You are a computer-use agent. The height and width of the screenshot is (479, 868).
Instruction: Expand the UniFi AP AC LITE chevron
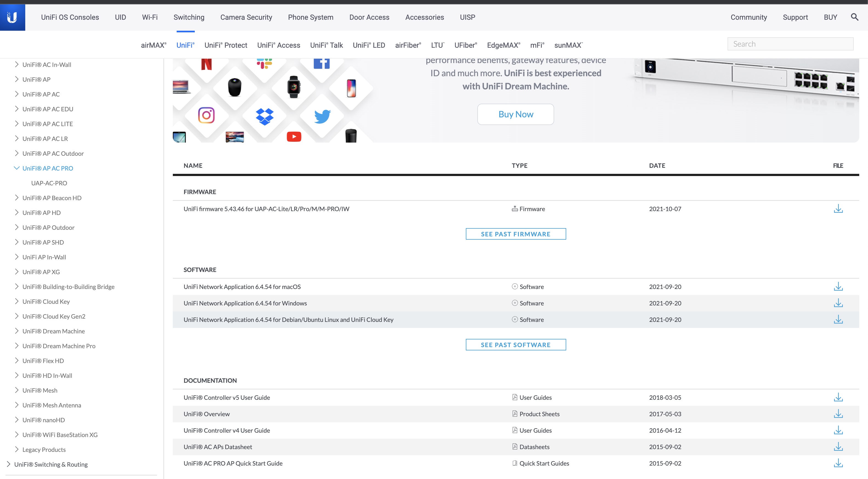click(16, 124)
